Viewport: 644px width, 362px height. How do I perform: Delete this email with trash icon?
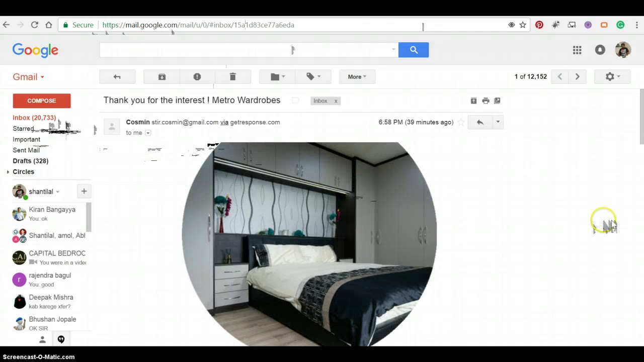coord(232,76)
